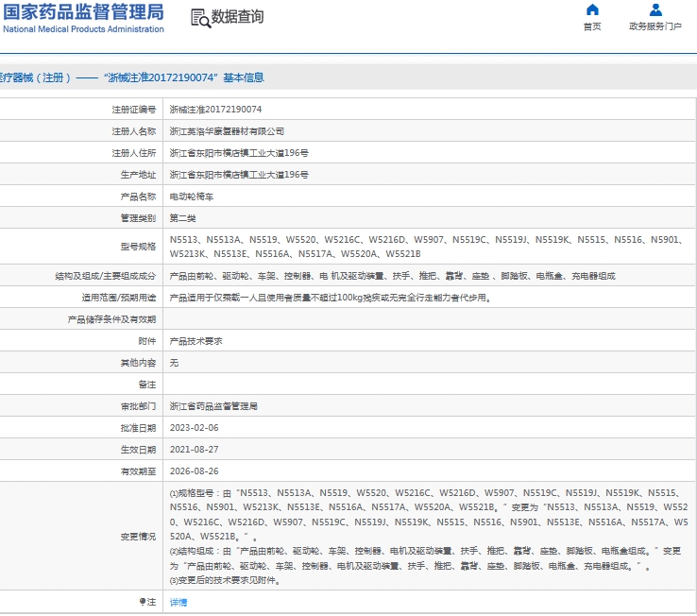Select registrant name 浙江英洛华康复器材有限公司
This screenshot has height=616, width=697.
[x=227, y=131]
